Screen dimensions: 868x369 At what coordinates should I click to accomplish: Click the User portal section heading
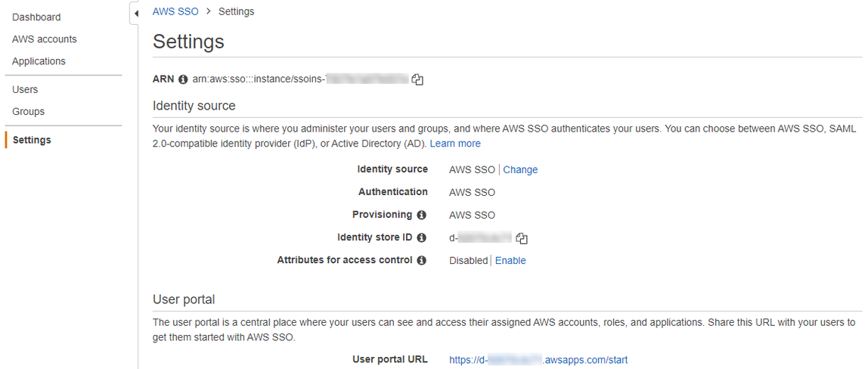[184, 299]
